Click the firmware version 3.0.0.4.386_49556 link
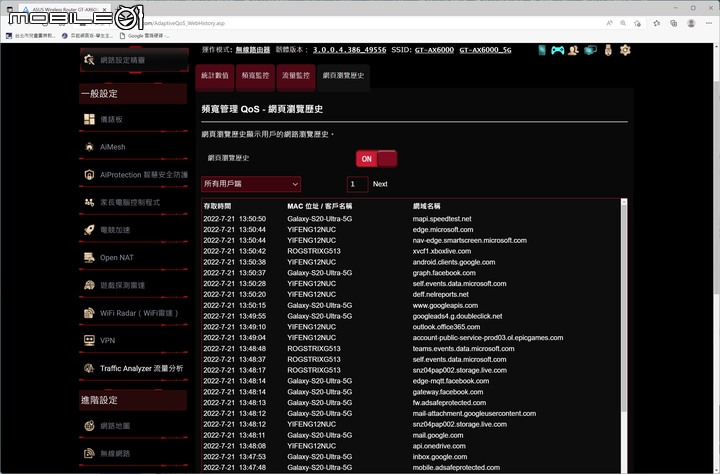This screenshot has width=720, height=474. point(349,50)
